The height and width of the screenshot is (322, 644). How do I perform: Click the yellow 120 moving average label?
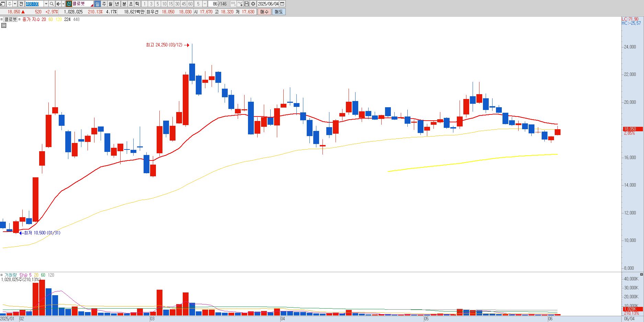click(x=59, y=19)
